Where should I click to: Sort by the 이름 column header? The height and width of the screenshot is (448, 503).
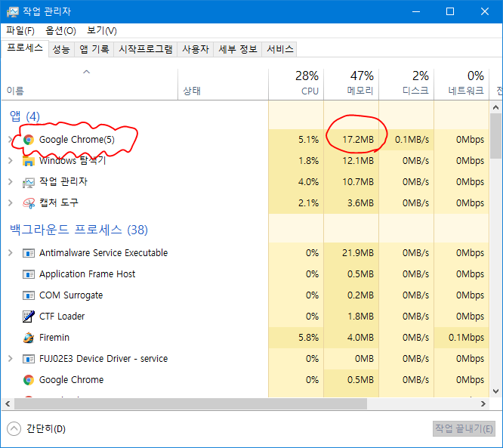[x=90, y=84]
